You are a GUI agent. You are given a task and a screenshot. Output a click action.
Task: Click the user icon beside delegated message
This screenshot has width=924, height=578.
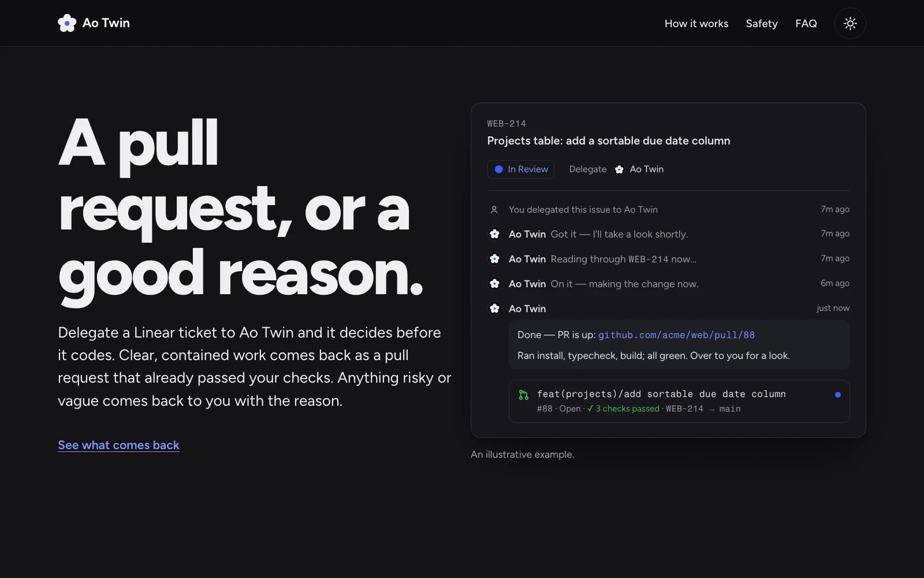coord(494,210)
